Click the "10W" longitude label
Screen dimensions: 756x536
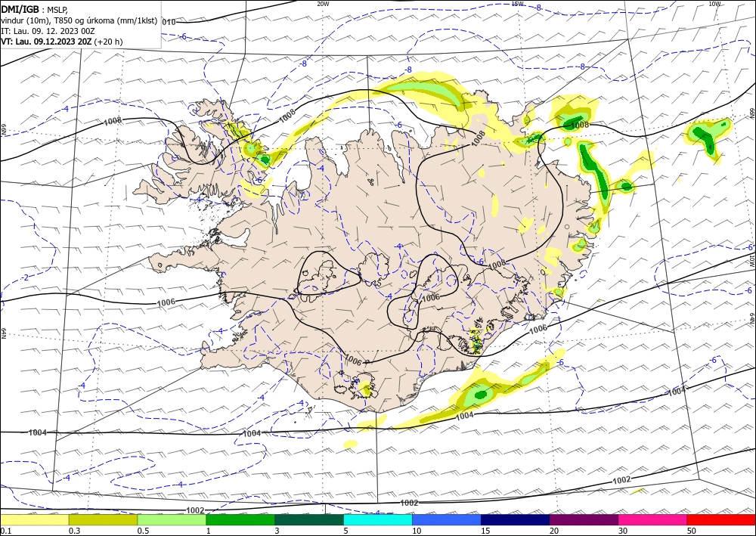click(x=714, y=4)
